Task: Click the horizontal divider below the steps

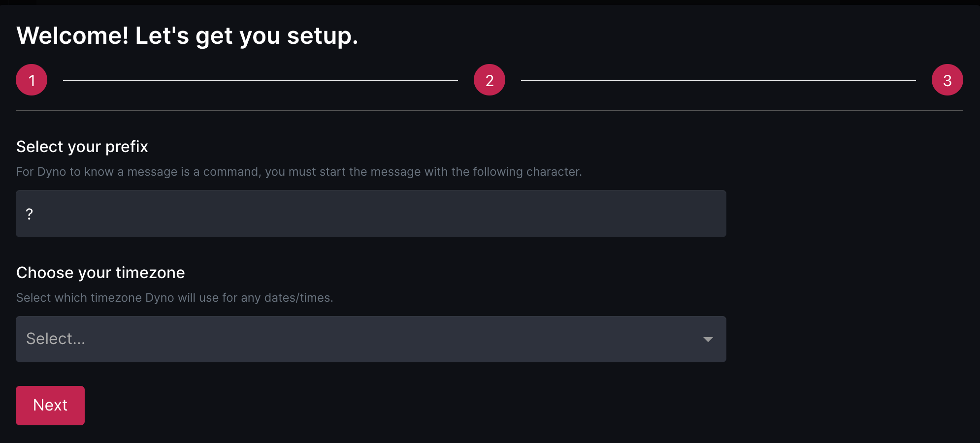Action: (x=489, y=111)
